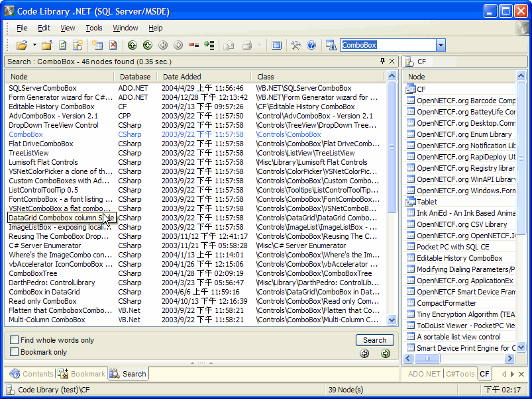
Task: Click the right panel scroll-left arrow
Action: [x=408, y=358]
